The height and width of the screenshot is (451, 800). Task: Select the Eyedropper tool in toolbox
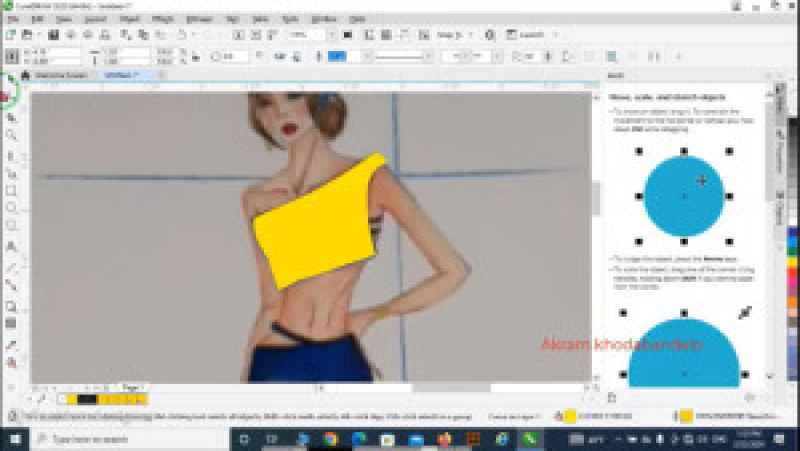pyautogui.click(x=11, y=345)
